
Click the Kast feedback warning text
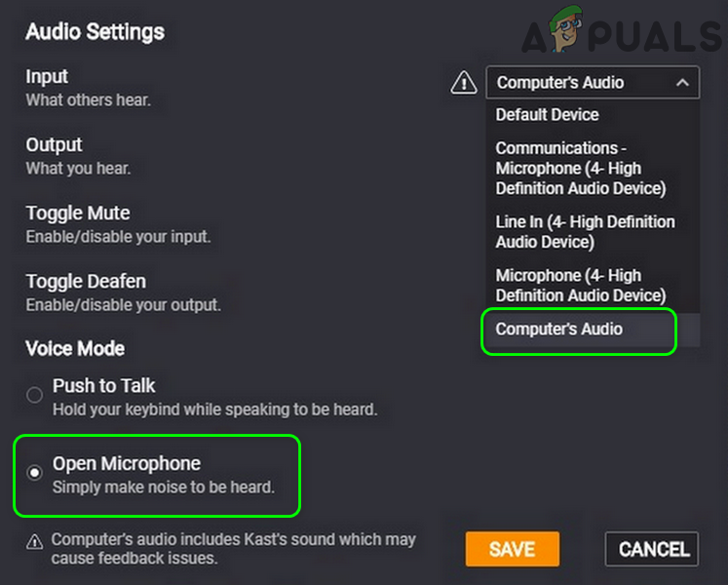pyautogui.click(x=234, y=549)
